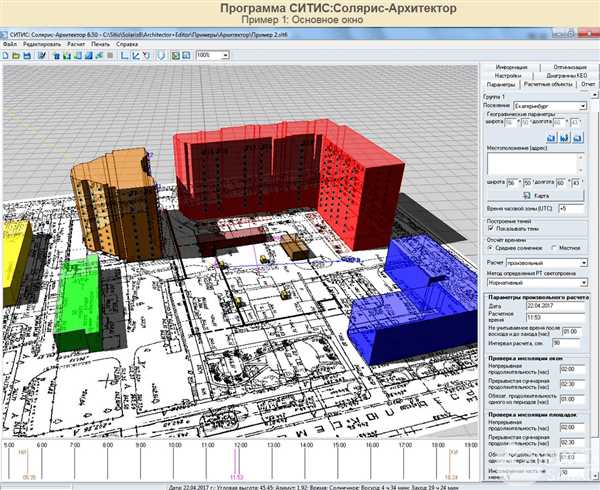Open the Справка menu

(127, 44)
